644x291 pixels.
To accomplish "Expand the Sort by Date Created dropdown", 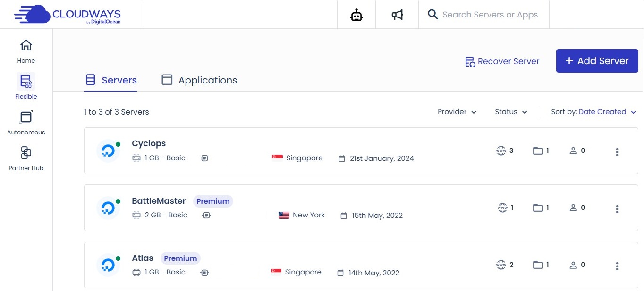I will coord(607,112).
